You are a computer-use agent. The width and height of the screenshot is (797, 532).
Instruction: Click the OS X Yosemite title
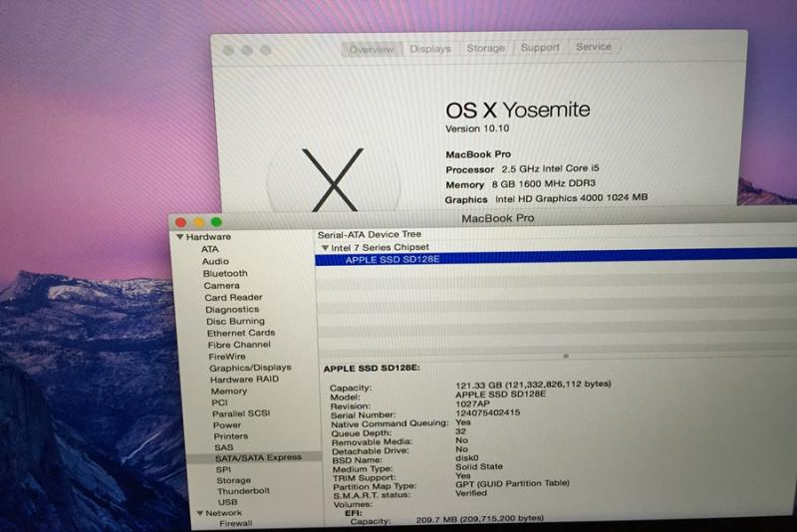coord(517,111)
